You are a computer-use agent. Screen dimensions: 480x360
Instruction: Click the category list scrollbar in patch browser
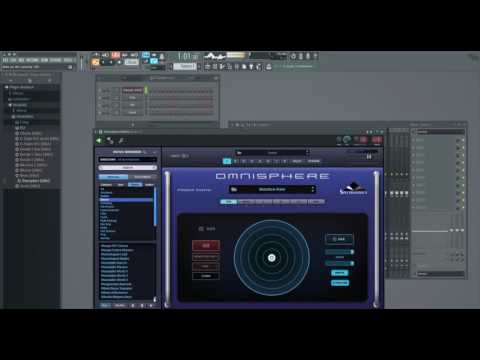click(x=155, y=206)
